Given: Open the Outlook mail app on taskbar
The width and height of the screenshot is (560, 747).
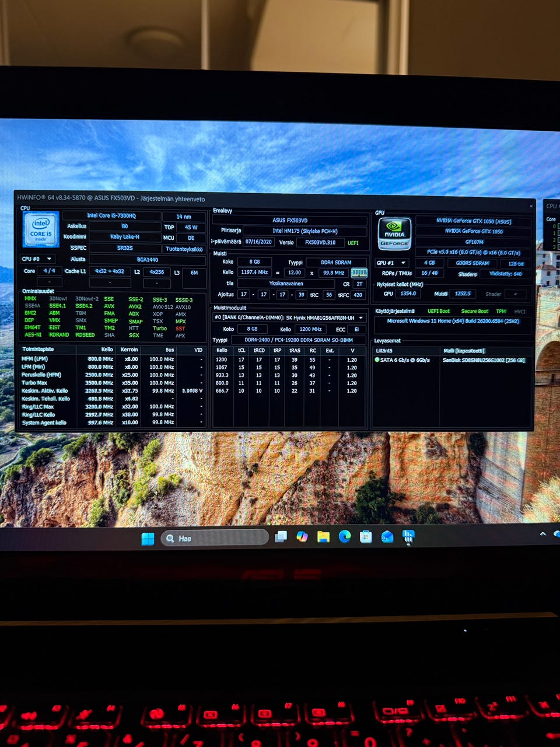Looking at the screenshot, I should 387,536.
